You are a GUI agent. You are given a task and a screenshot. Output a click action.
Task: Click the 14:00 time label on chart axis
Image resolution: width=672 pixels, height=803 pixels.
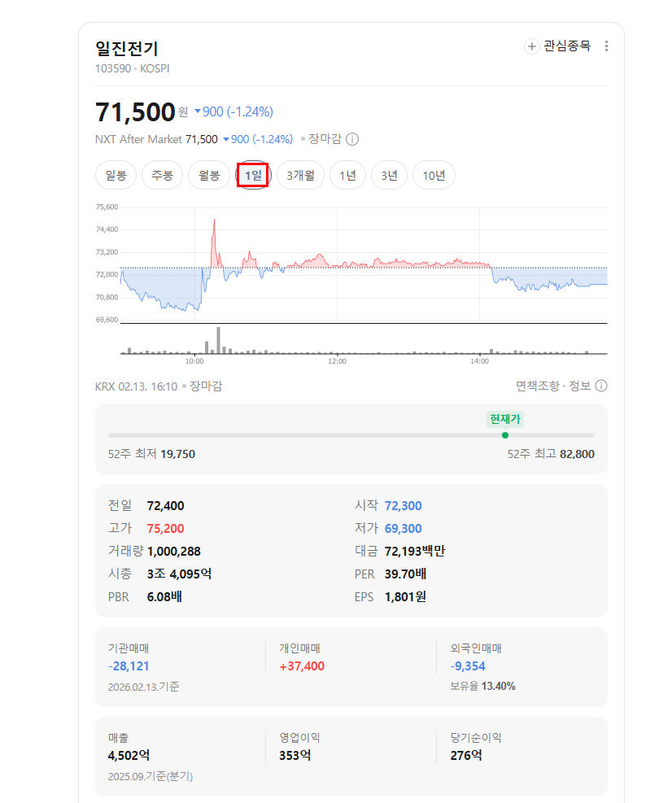coord(479,361)
